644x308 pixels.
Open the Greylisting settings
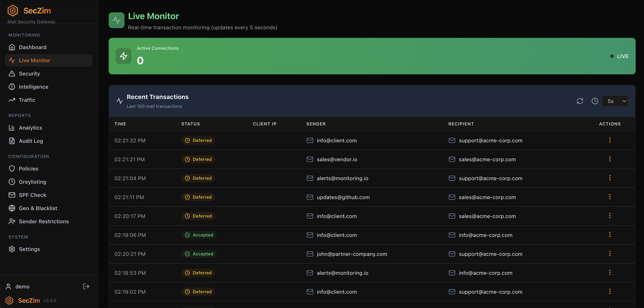[x=33, y=182]
